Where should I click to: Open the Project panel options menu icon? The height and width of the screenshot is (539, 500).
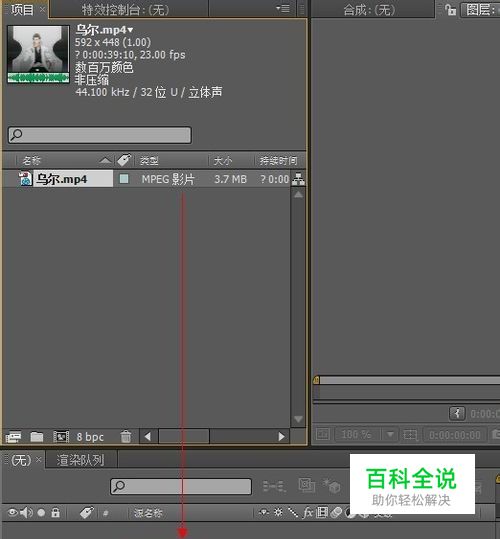(283, 8)
